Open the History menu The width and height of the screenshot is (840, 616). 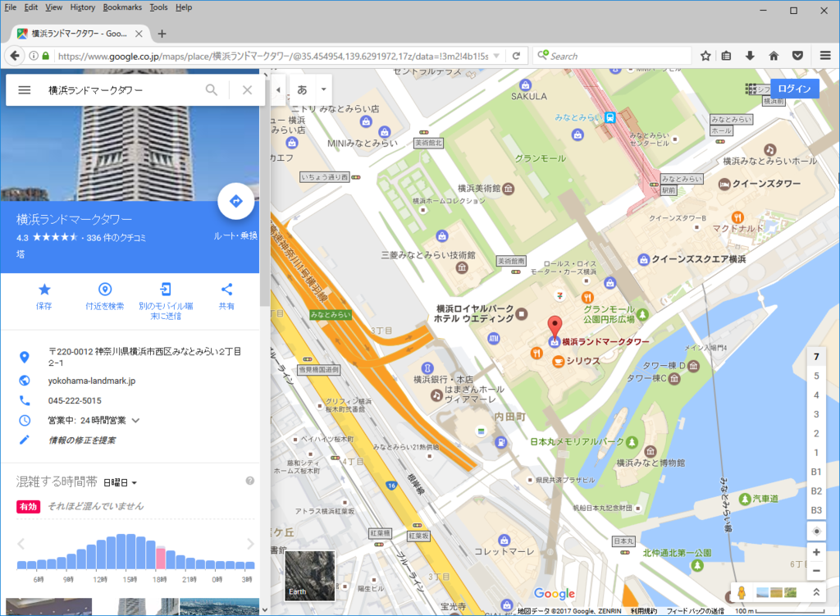[83, 7]
